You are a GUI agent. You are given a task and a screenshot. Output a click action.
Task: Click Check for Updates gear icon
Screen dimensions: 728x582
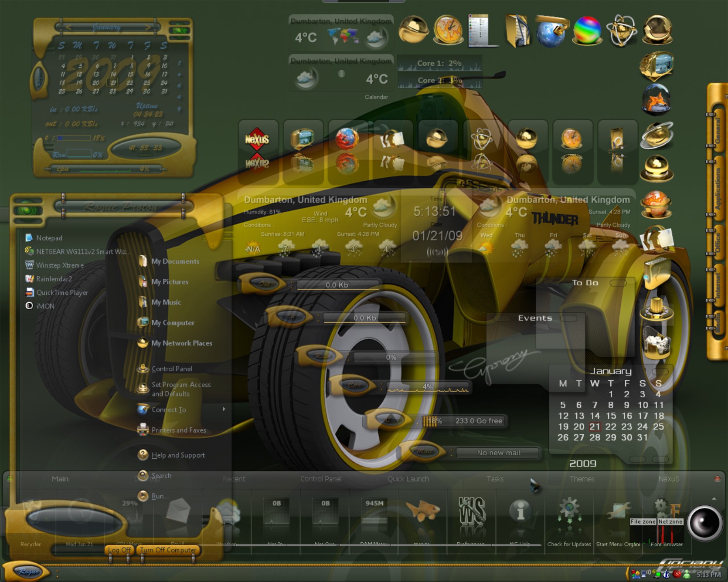[569, 511]
